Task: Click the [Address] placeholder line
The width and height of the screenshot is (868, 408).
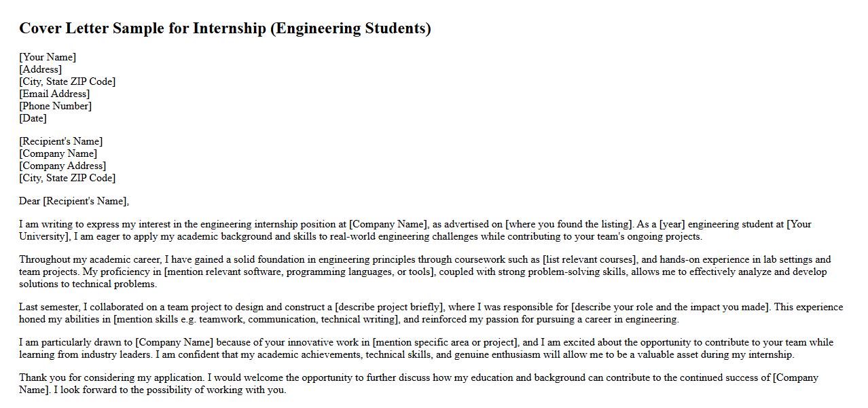Action: [40, 69]
